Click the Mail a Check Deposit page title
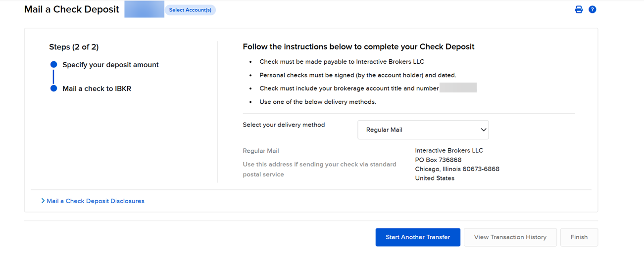 72,9
